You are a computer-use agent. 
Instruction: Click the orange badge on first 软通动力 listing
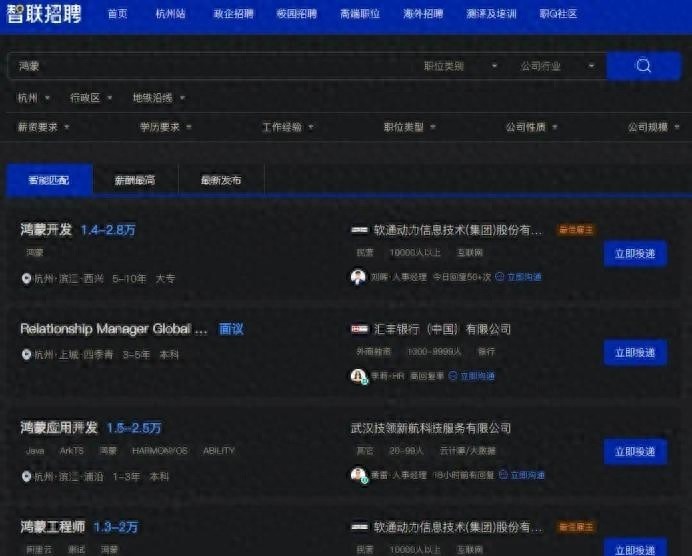(576, 230)
